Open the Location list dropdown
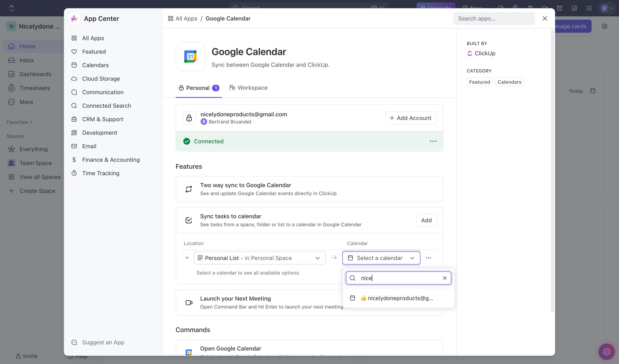This screenshot has height=364, width=619. (x=260, y=258)
